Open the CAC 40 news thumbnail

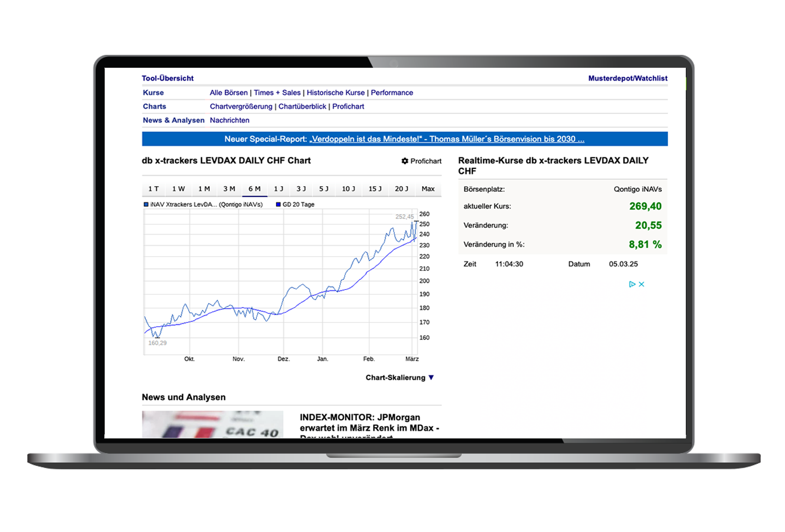[213, 424]
